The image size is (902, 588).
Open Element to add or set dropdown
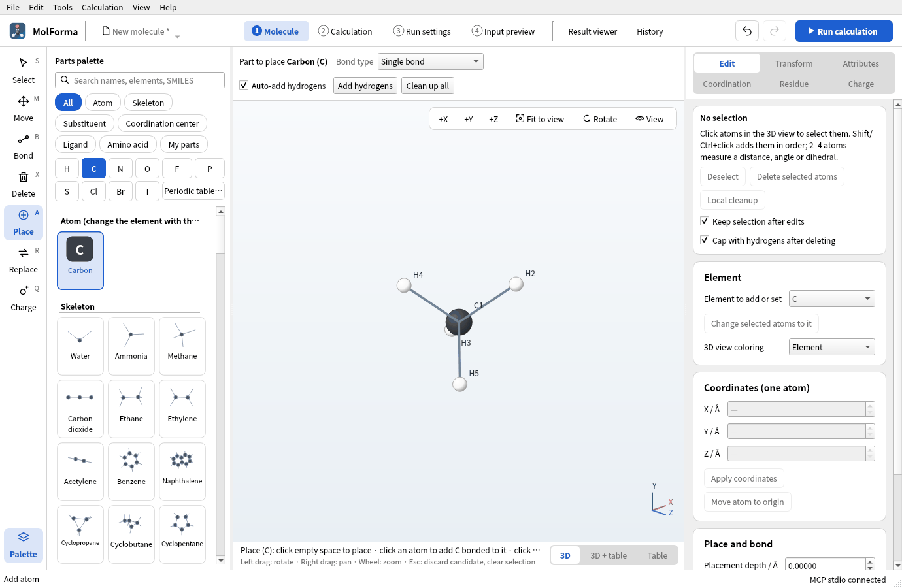coord(832,299)
